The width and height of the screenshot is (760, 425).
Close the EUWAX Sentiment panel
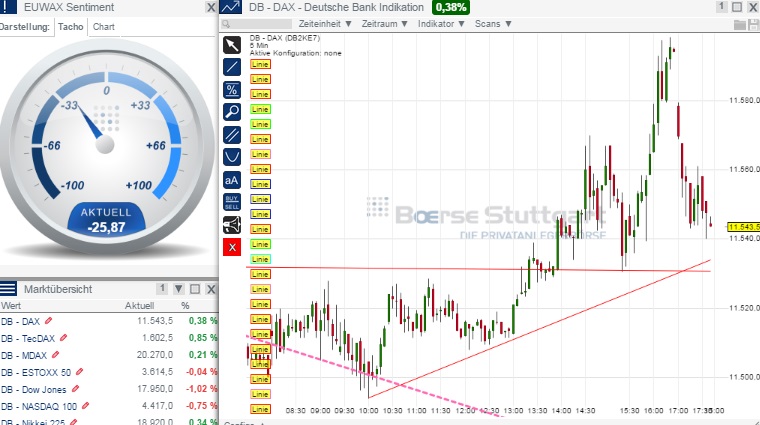tap(211, 7)
